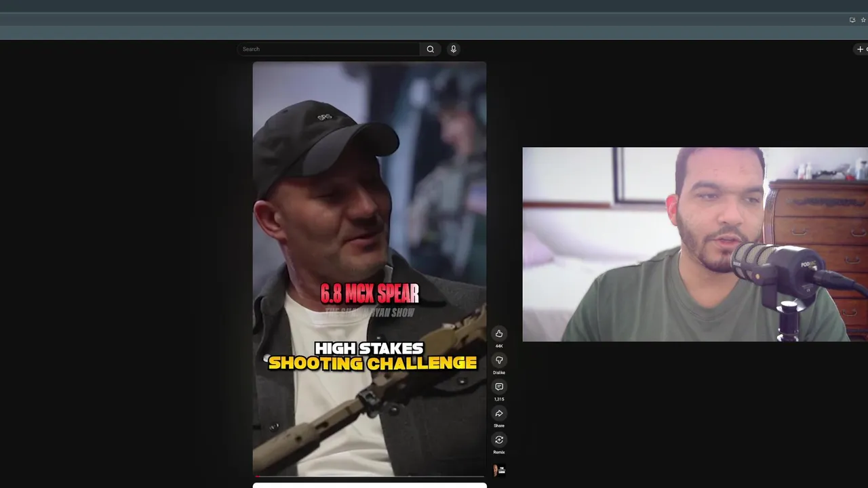Remix this Short
This screenshot has width=868, height=488.
tap(499, 440)
